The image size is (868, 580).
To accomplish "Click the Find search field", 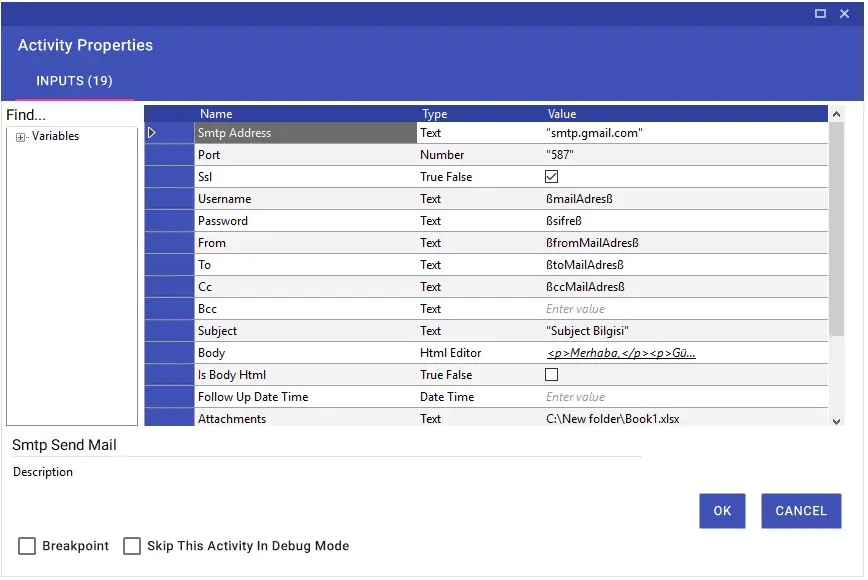I will (x=72, y=115).
